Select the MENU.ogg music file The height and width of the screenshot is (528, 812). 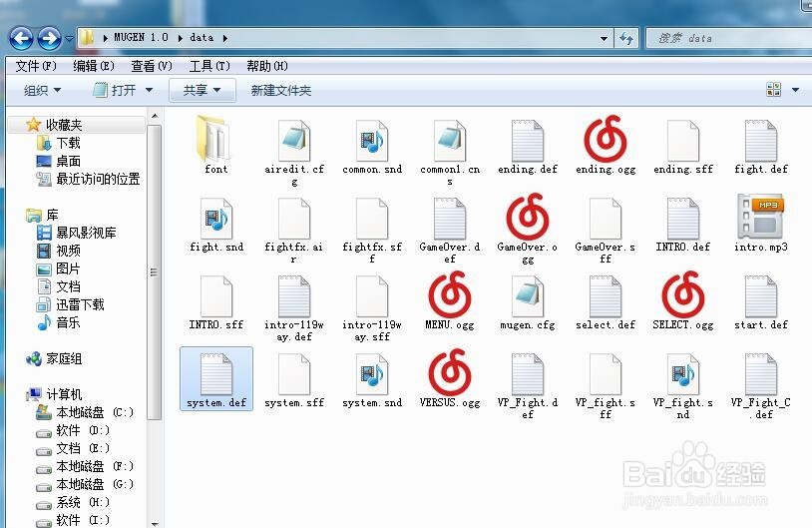click(x=450, y=293)
